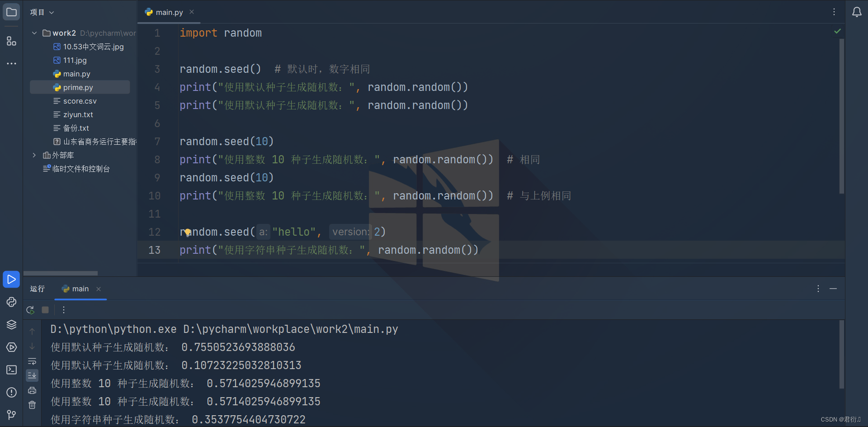Open the Structure tool window icon
This screenshot has height=427, width=868.
tap(11, 41)
